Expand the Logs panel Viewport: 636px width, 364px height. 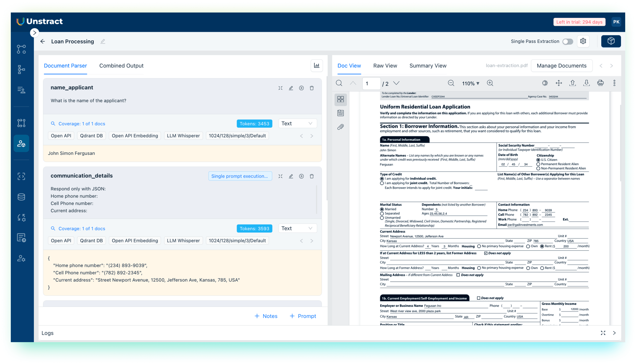pyautogui.click(x=603, y=333)
